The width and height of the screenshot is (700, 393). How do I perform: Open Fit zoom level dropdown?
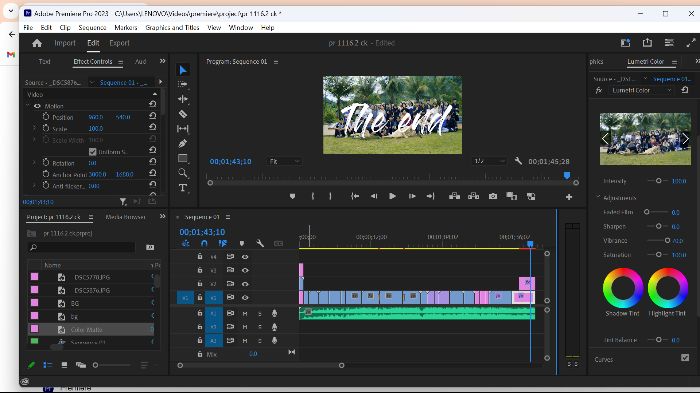click(x=284, y=161)
